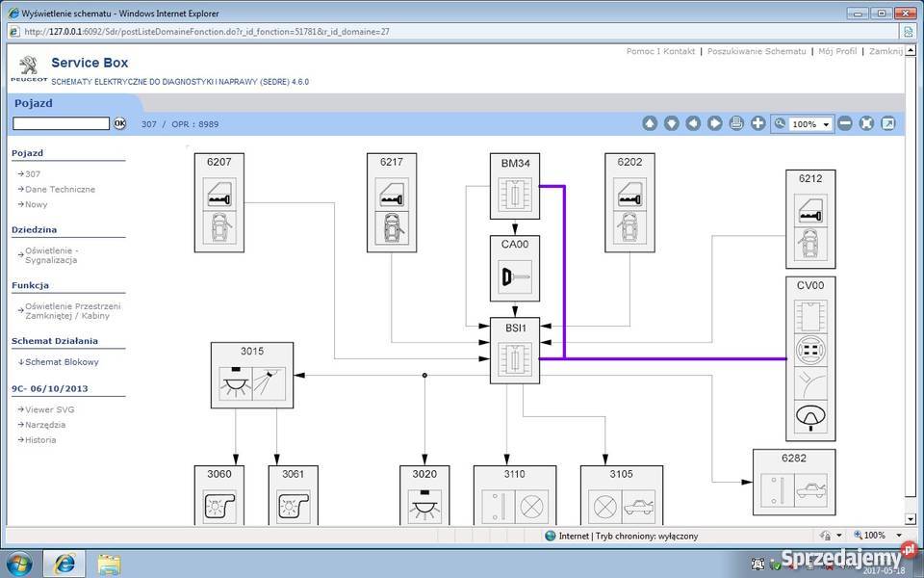Zoom out with the minus button
Viewport: 924px width, 578px height.
click(844, 123)
